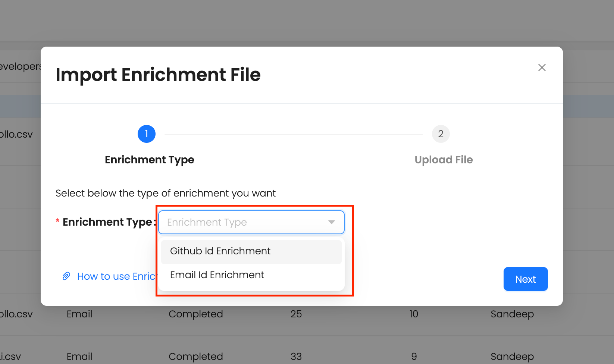Click the paperclip icon beside the help link
The image size is (614, 364).
point(66,276)
